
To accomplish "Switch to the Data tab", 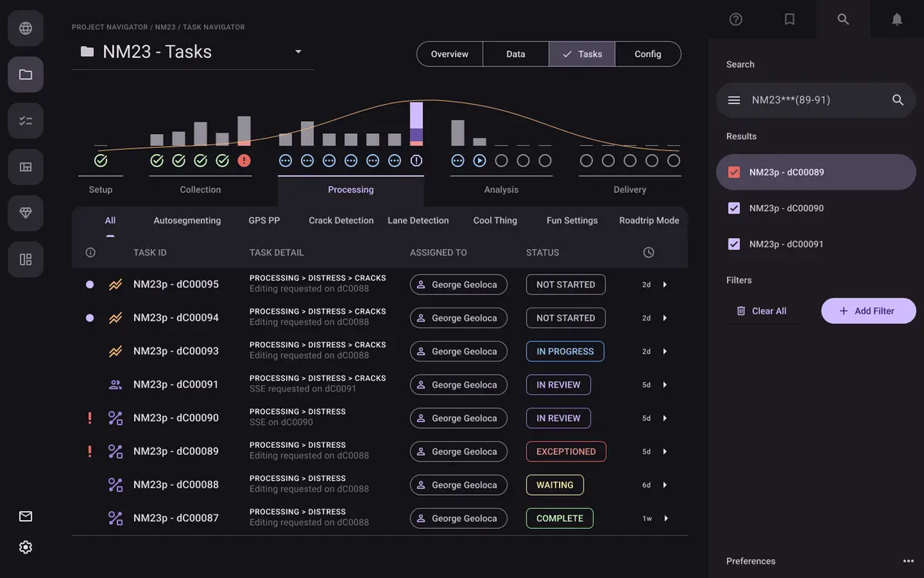I will pos(515,54).
